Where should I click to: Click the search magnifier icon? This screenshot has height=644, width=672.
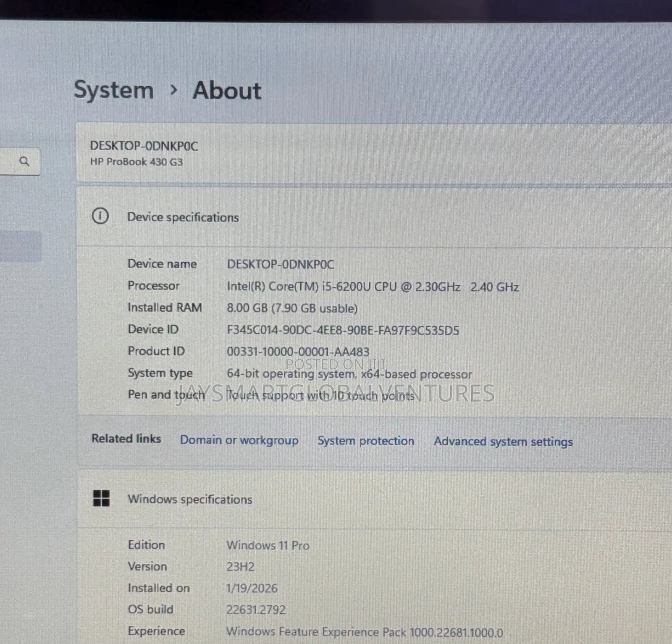[x=25, y=161]
